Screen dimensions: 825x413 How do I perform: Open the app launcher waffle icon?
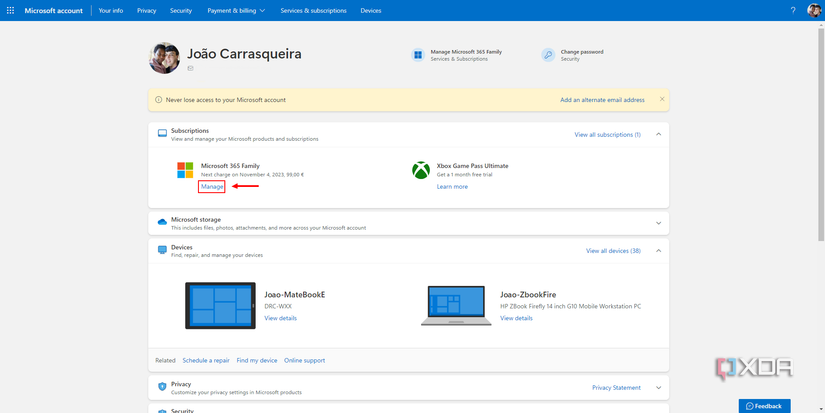click(x=11, y=10)
